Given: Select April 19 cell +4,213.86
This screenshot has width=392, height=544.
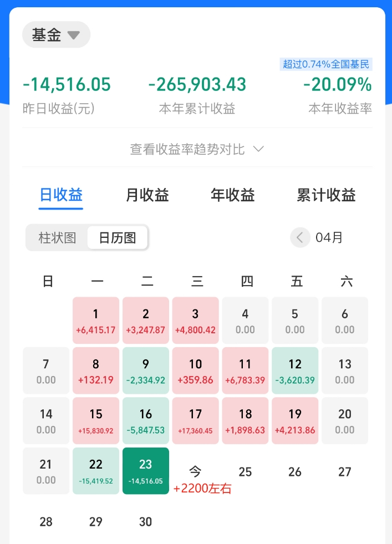Looking at the screenshot, I should coord(295,420).
